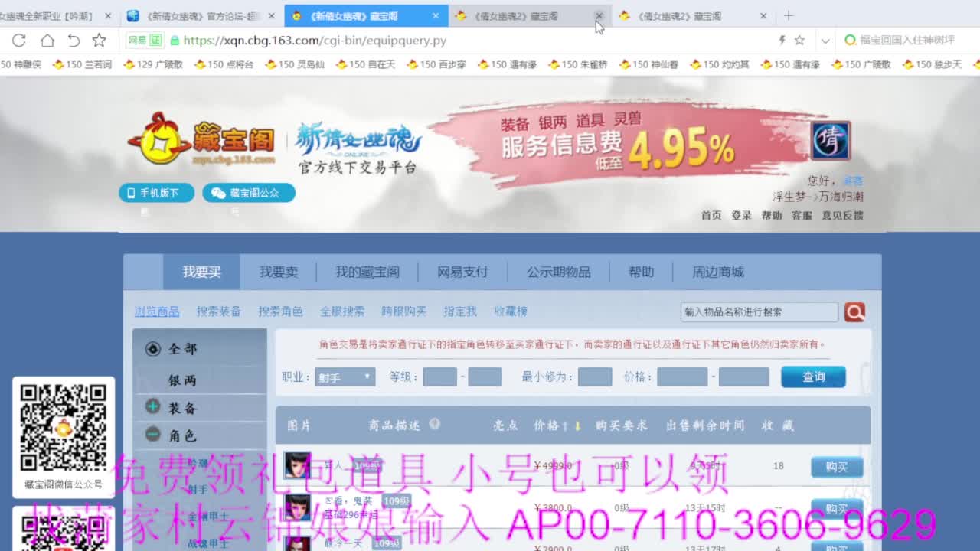Viewport: 980px width, 551px height.
Task: Click 搜索装备 sub-navigation link
Action: point(219,311)
